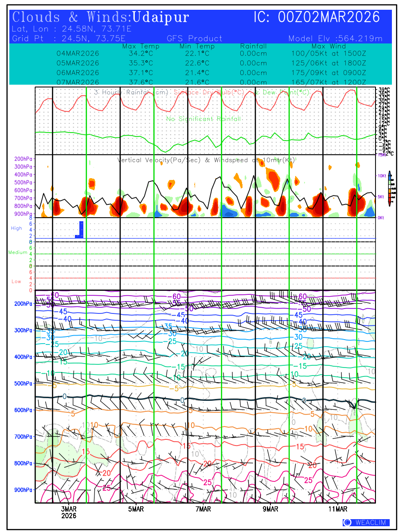This screenshot has width=399, height=532.
Task: Click the Clouds & Winds:Udaipur title
Action: click(101, 17)
